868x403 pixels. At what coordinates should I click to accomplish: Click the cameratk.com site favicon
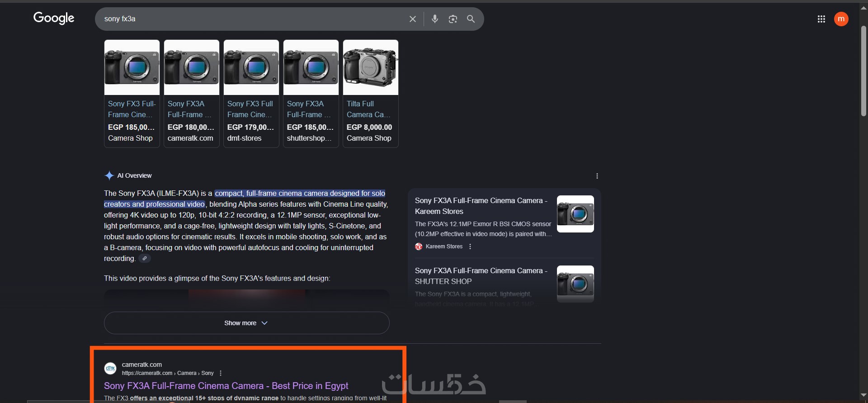pyautogui.click(x=110, y=369)
